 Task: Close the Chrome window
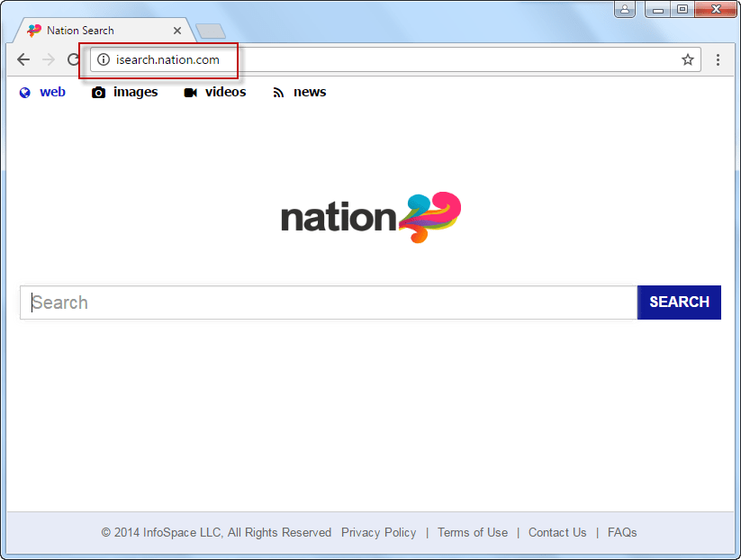point(716,9)
